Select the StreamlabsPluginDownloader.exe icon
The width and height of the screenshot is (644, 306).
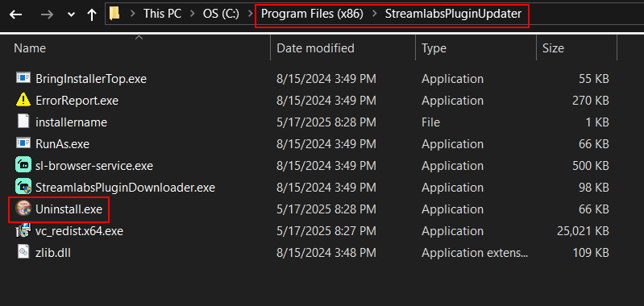click(x=23, y=187)
